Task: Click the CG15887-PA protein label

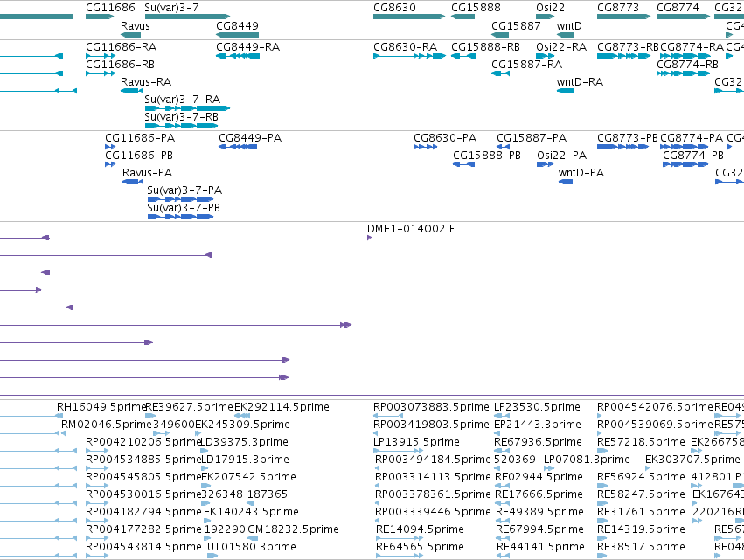Action: [532, 138]
